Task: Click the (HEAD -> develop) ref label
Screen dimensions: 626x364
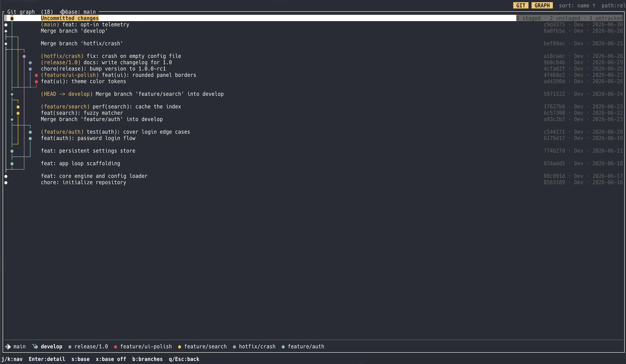Action: pos(67,94)
